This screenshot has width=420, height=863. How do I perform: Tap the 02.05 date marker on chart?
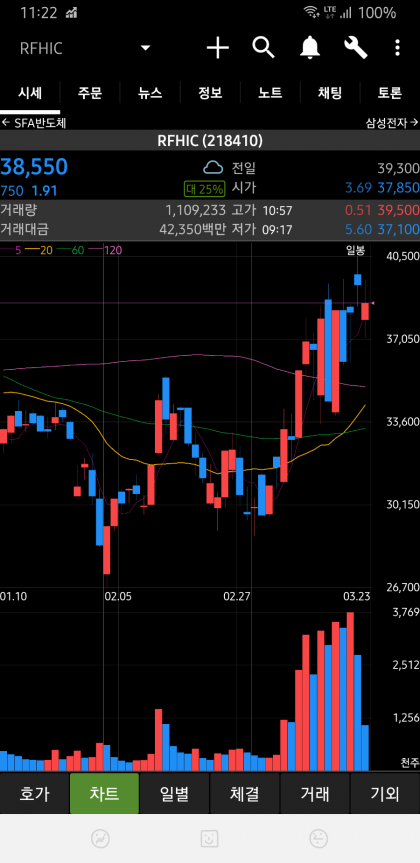[118, 596]
